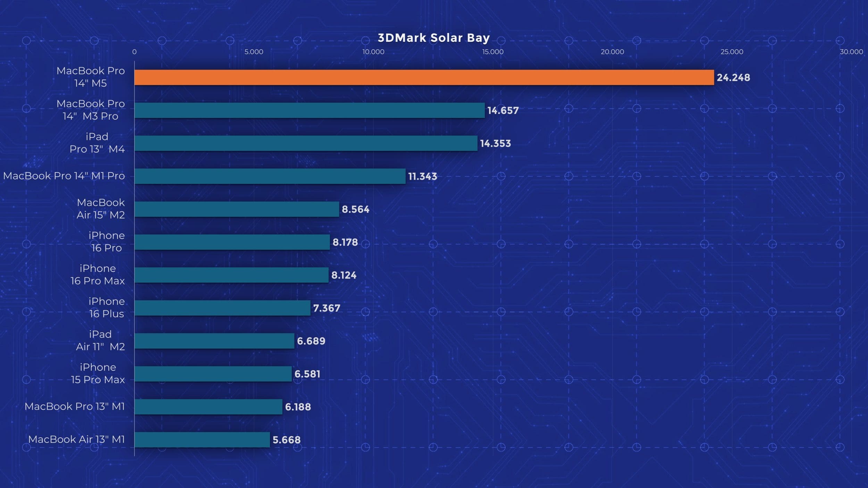The image size is (868, 488).
Task: Click the 8.564 score value
Action: coord(356,209)
